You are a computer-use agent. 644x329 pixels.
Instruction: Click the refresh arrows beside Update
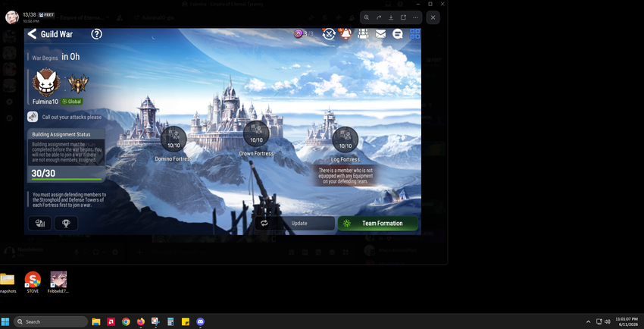point(264,223)
